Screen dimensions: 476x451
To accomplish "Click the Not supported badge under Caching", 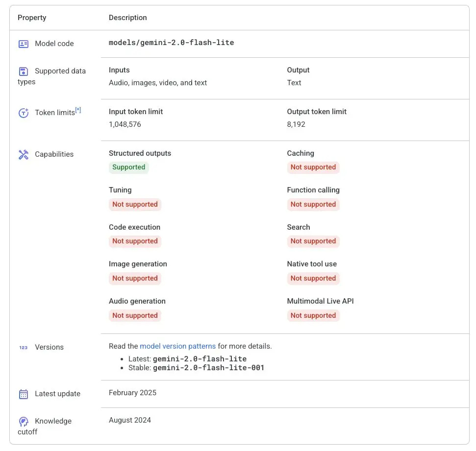I will point(313,167).
